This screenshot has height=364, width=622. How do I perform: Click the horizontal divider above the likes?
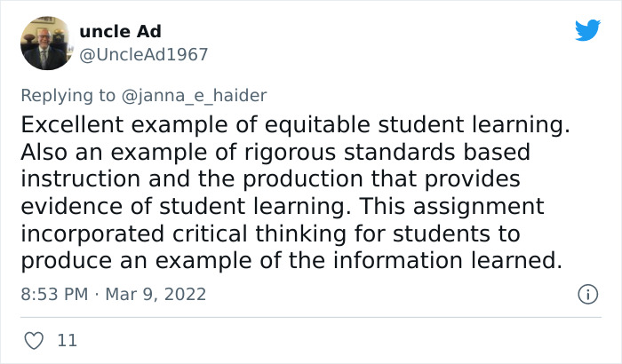[x=311, y=317]
